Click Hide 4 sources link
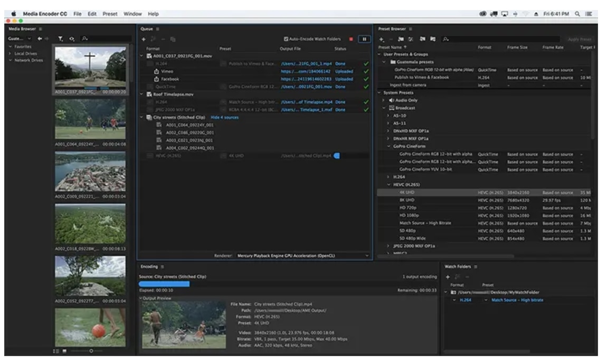607x364 pixels. click(224, 118)
